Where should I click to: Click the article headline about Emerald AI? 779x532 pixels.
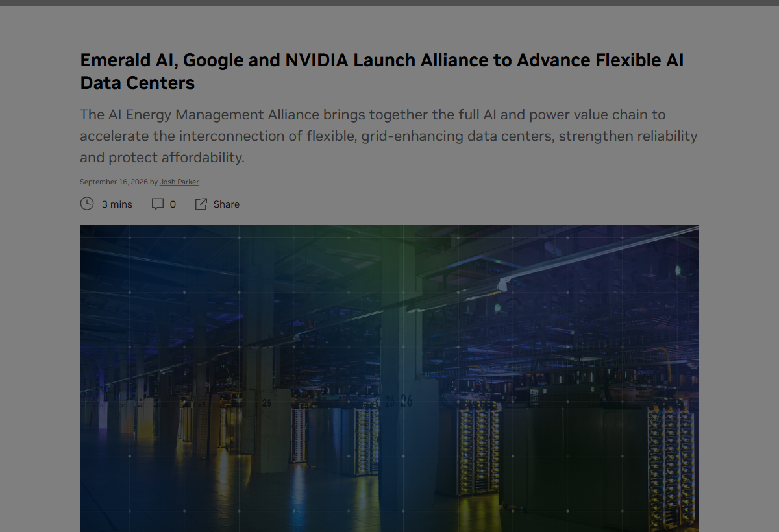click(x=382, y=71)
